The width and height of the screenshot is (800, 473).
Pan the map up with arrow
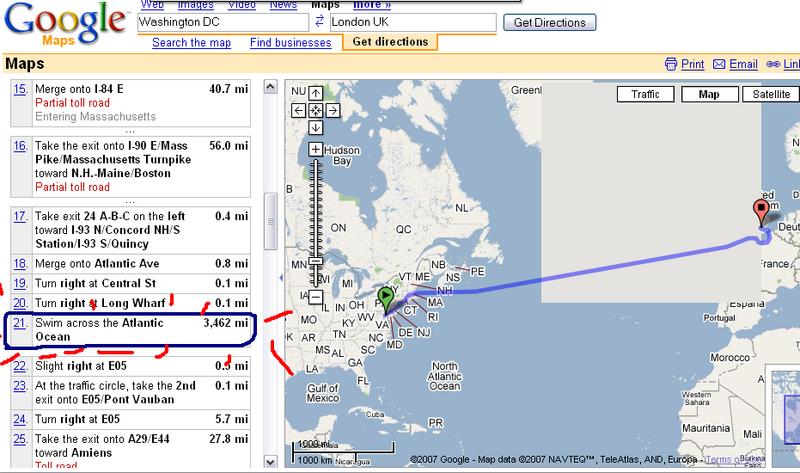(x=316, y=92)
